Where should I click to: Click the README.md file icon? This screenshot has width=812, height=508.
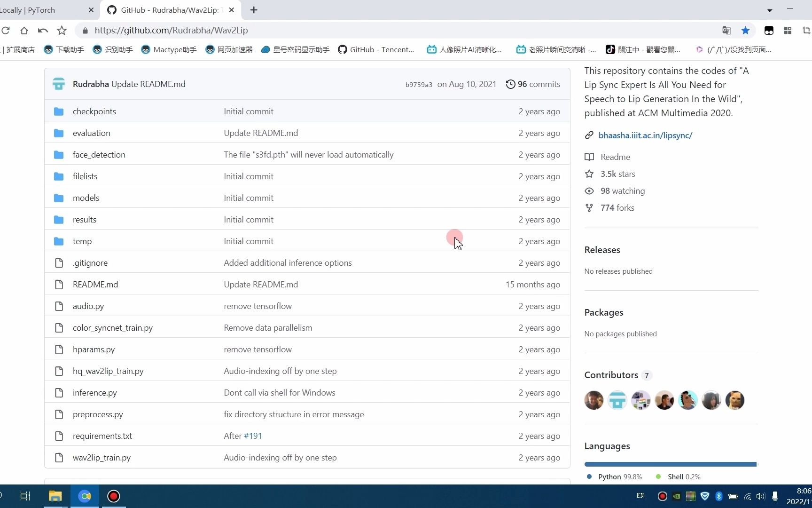(x=59, y=285)
